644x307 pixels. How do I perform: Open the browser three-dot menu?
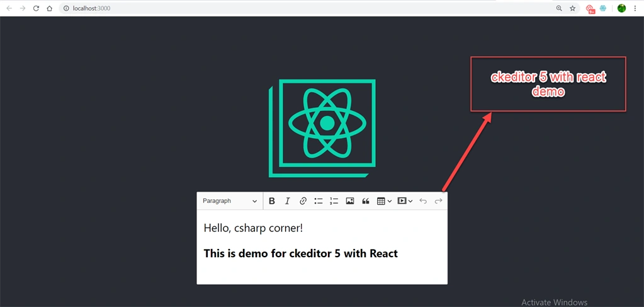635,8
